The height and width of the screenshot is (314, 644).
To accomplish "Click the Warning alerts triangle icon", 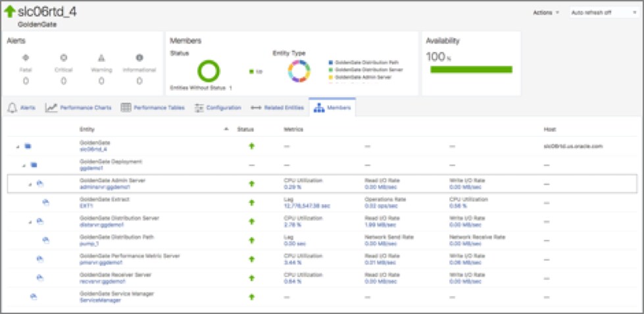I will coord(101,57).
